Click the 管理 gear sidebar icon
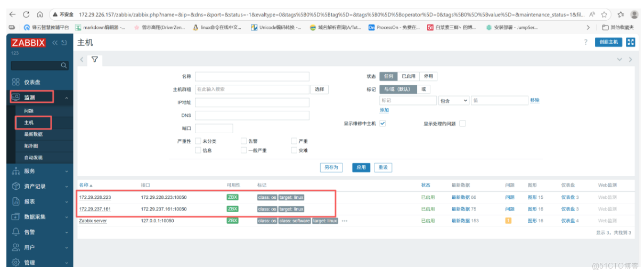 click(x=16, y=262)
